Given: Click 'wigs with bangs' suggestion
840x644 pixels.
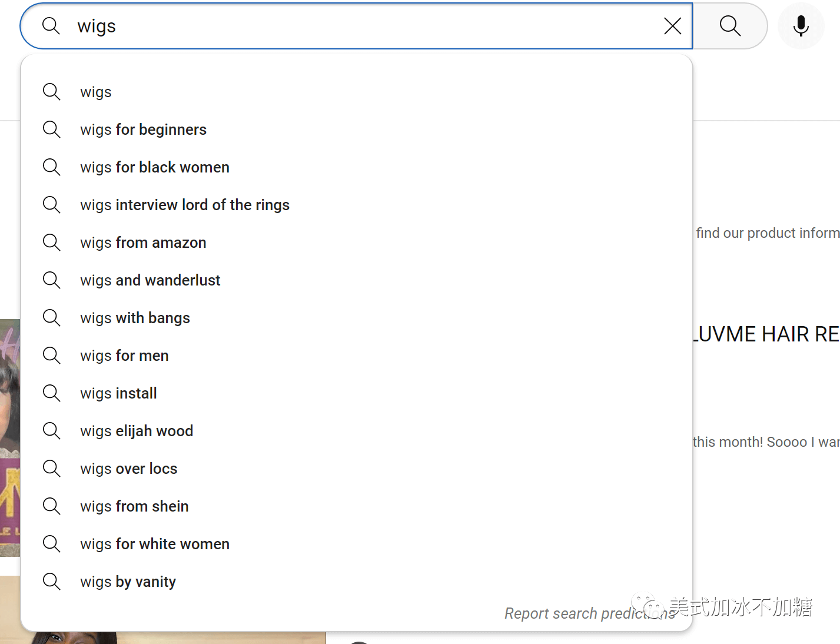Looking at the screenshot, I should pos(135,318).
